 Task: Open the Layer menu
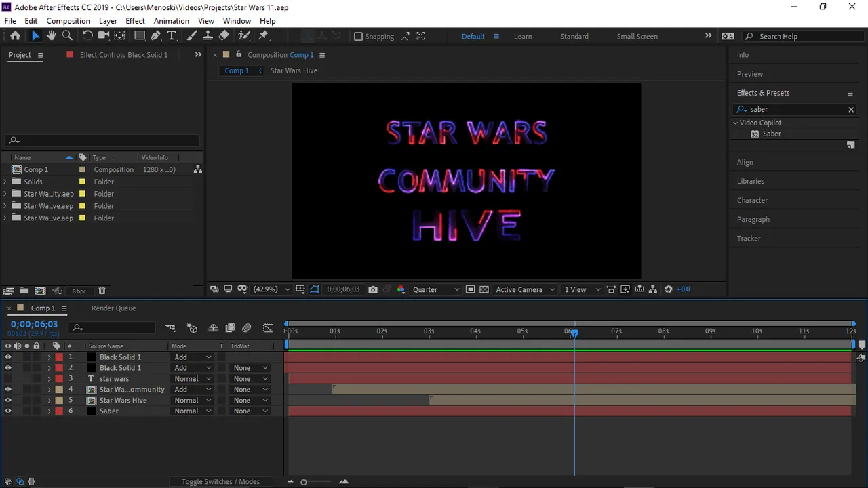(108, 21)
